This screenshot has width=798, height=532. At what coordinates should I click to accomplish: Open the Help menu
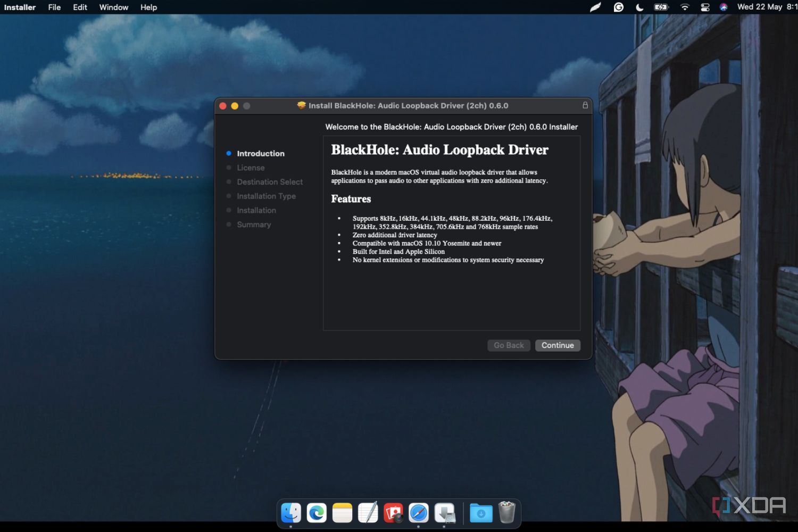click(x=148, y=7)
